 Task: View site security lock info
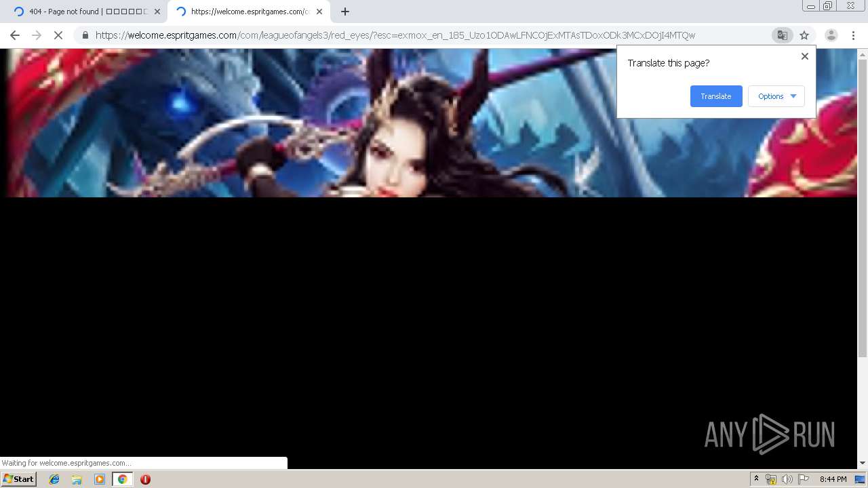point(85,35)
